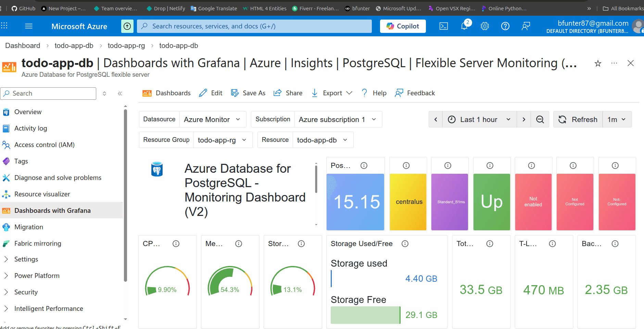Open the Resource todo-app-db dropdown
The width and height of the screenshot is (644, 329).
323,140
